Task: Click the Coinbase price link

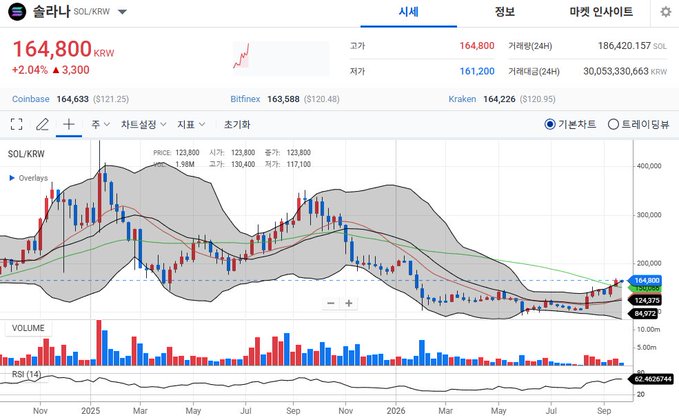Action: tap(31, 99)
